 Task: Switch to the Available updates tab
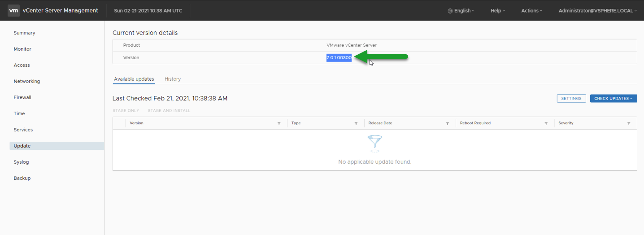tap(134, 79)
